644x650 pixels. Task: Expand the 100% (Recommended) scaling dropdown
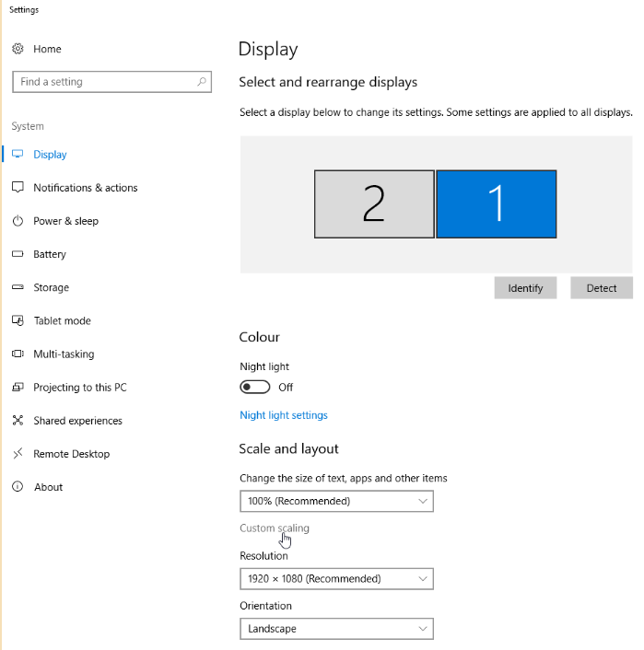tap(336, 501)
